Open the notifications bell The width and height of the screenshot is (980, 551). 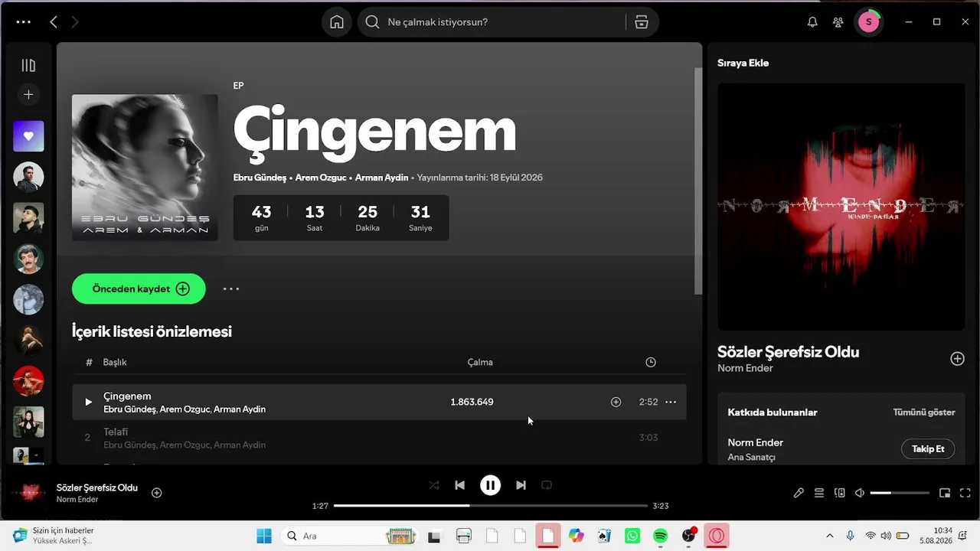tap(812, 22)
